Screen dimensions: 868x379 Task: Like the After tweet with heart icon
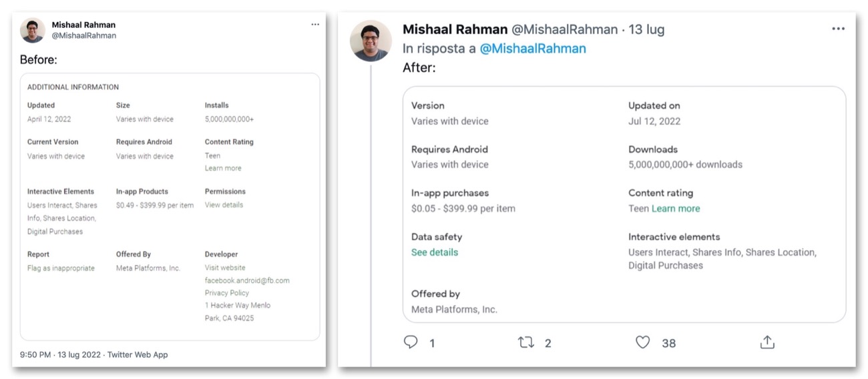(x=642, y=342)
